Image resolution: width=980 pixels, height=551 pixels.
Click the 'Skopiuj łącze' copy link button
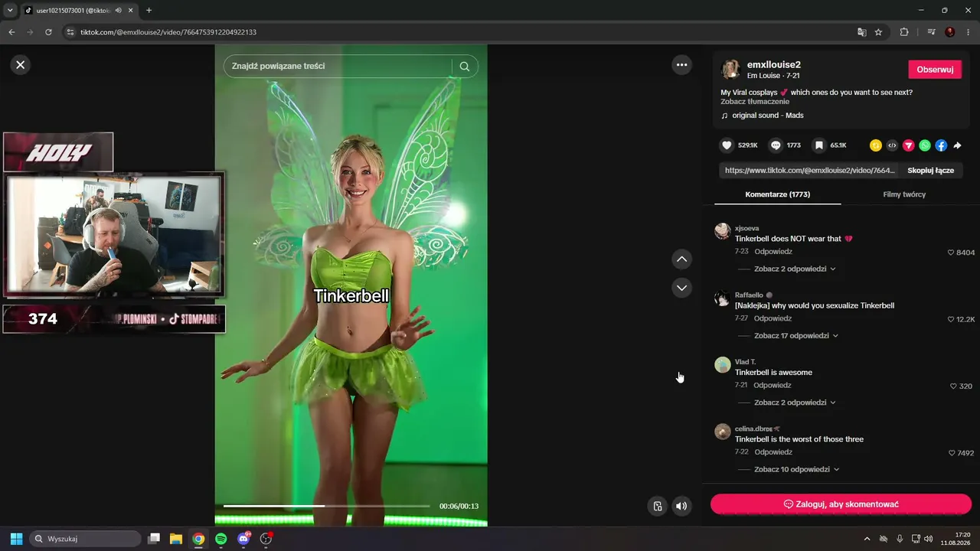930,171
